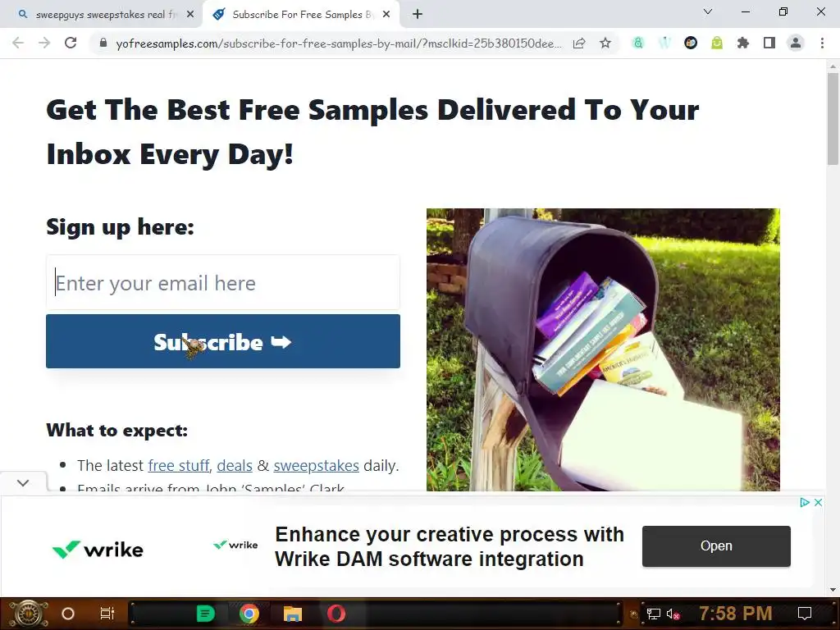Click the vertical page scrollbar thumb
840x630 pixels.
pyautogui.click(x=833, y=119)
